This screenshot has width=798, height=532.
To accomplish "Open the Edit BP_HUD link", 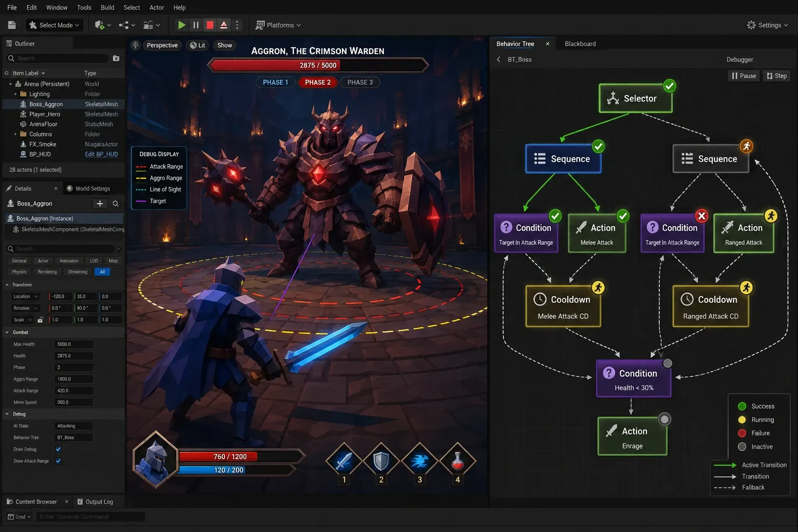I will [101, 154].
